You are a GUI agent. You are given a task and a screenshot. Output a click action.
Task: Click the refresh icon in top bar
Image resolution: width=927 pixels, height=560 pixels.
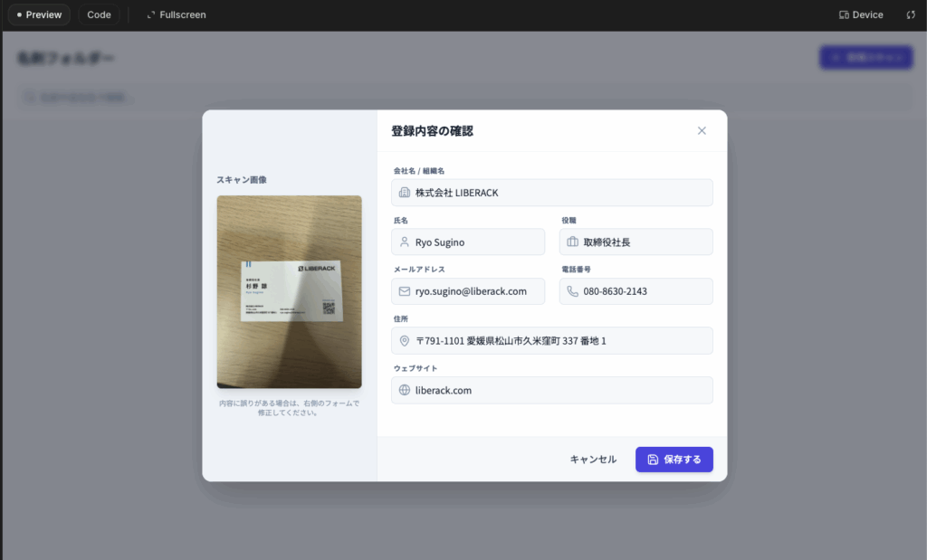[x=911, y=14]
